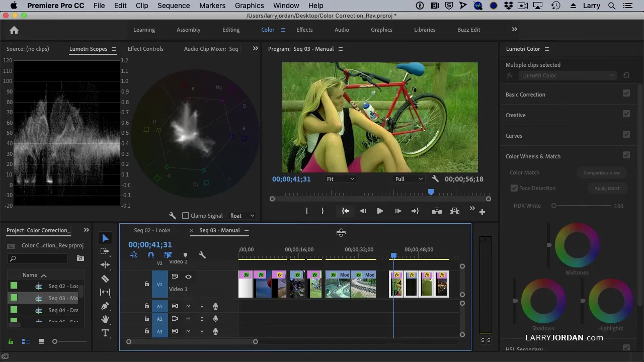Open Program monitor wrench settings
The width and height of the screenshot is (644, 362).
click(435, 179)
